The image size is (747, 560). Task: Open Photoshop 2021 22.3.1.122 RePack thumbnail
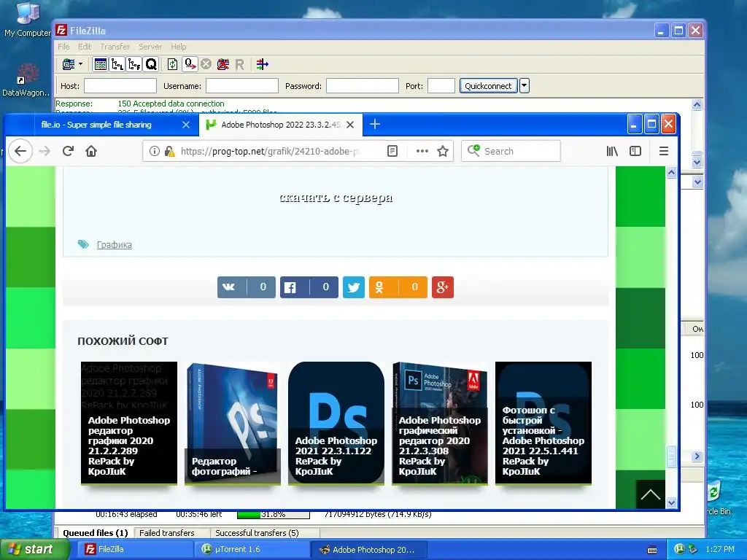[x=336, y=423]
